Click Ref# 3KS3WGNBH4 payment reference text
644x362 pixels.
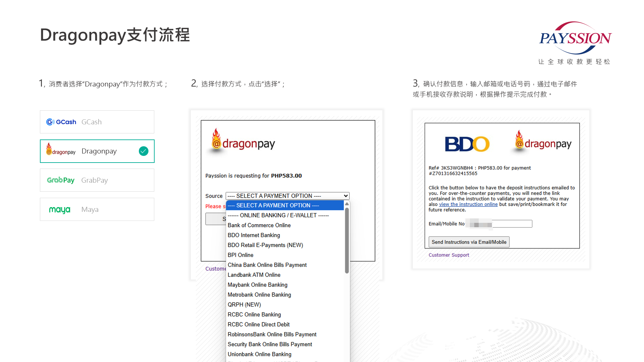[x=480, y=171]
